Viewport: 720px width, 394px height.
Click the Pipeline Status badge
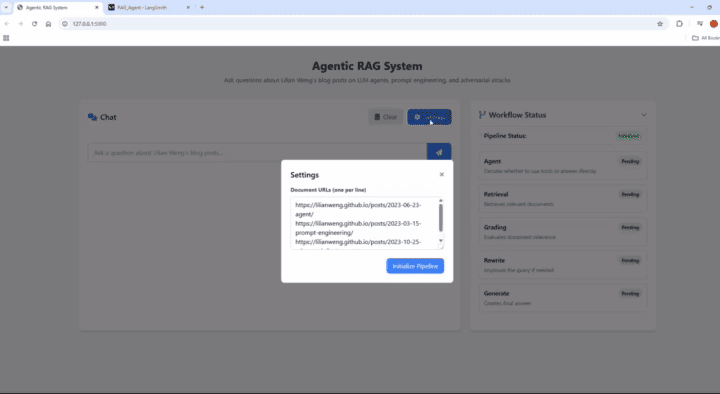pyautogui.click(x=629, y=136)
